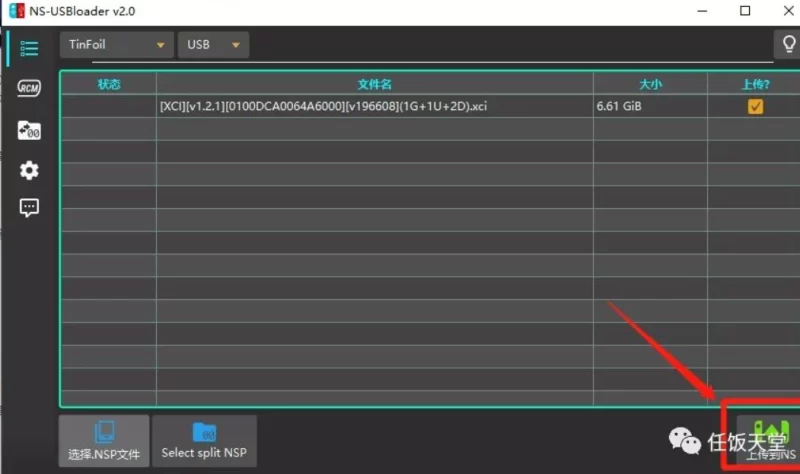Click the 选择.NSP文件 button
This screenshot has width=800, height=474.
click(104, 441)
